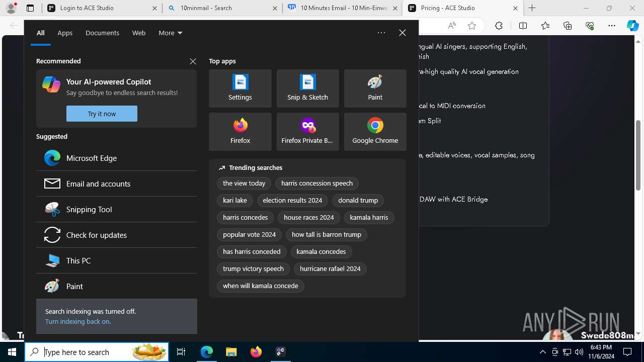
Task: Open Edge Settings and more menu
Action: click(x=612, y=26)
